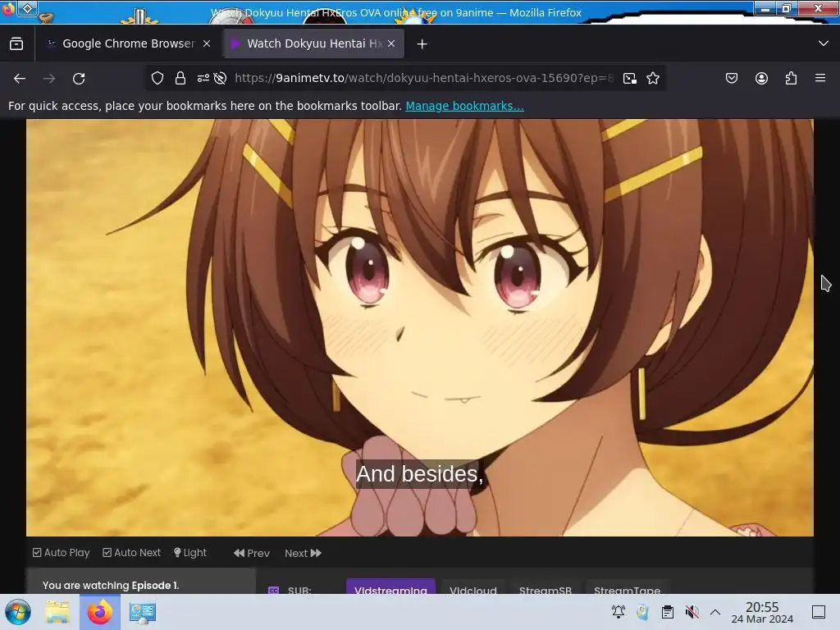
Task: Open Firefox View recent browsing icon
Action: click(x=16, y=43)
